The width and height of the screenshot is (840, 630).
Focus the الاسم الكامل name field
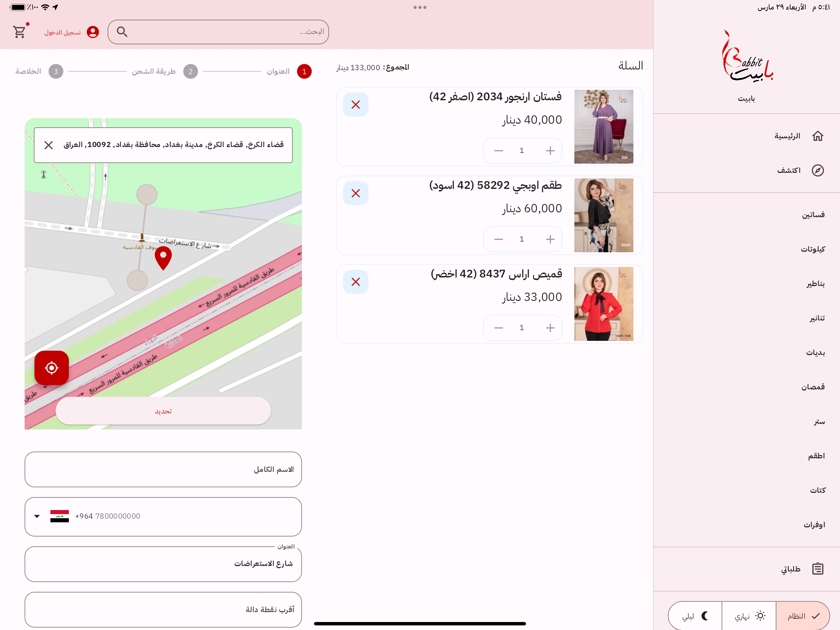[163, 470]
